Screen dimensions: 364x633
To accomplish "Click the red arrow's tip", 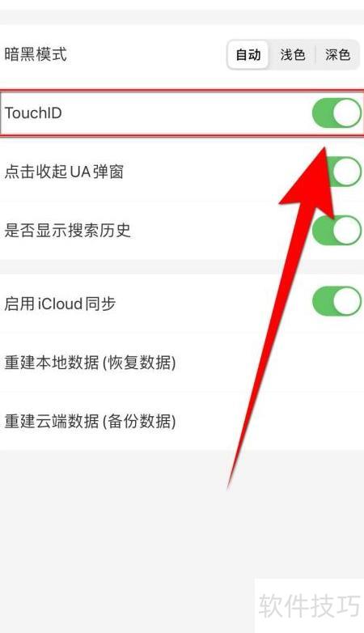I will [x=324, y=150].
